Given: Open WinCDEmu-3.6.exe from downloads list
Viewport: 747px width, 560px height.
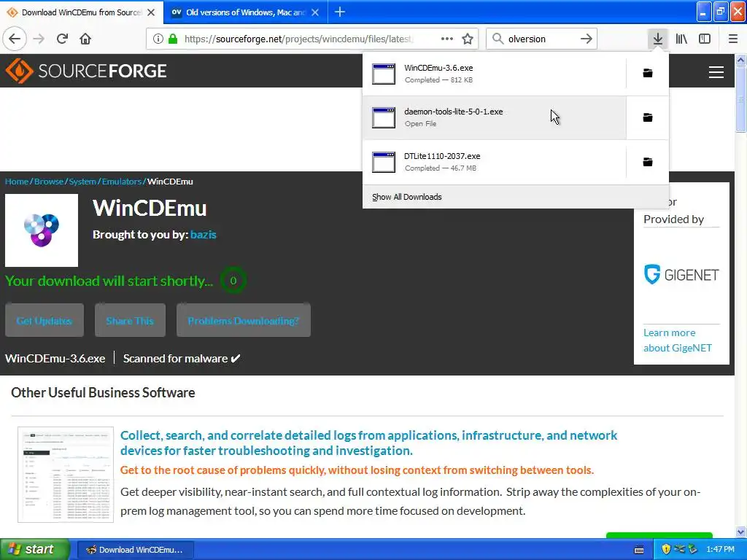Looking at the screenshot, I should coord(494,74).
